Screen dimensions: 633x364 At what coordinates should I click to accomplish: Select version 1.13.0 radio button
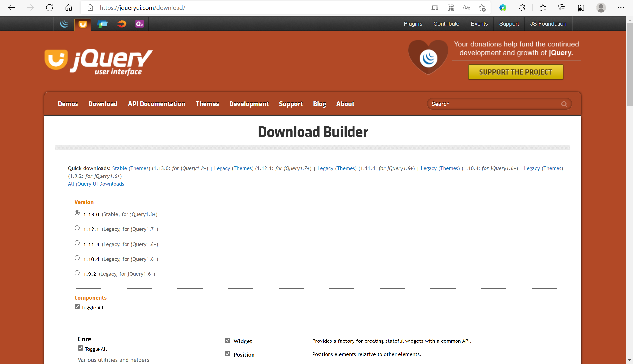pyautogui.click(x=77, y=213)
